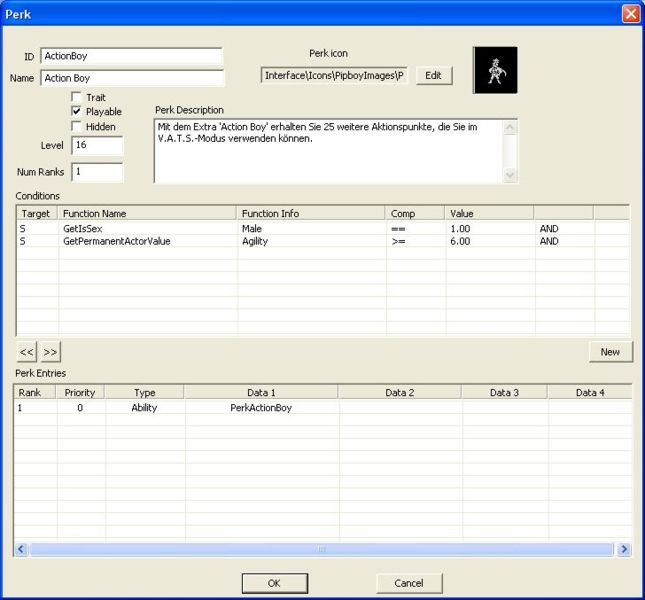Move condition with the >> button
The width and height of the screenshot is (645, 600).
(51, 352)
